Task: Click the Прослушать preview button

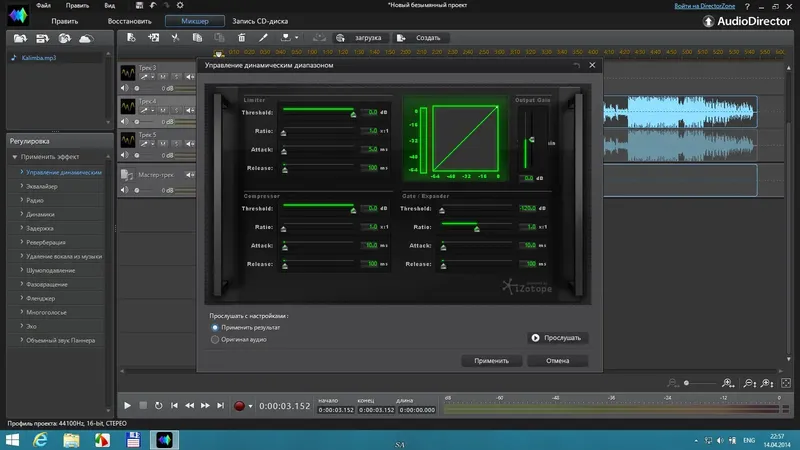Action: point(557,338)
